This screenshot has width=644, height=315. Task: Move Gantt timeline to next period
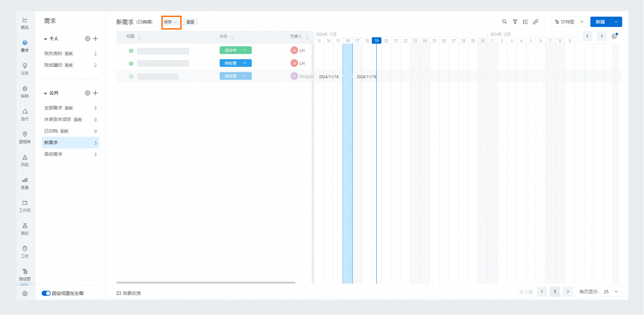pos(602,36)
